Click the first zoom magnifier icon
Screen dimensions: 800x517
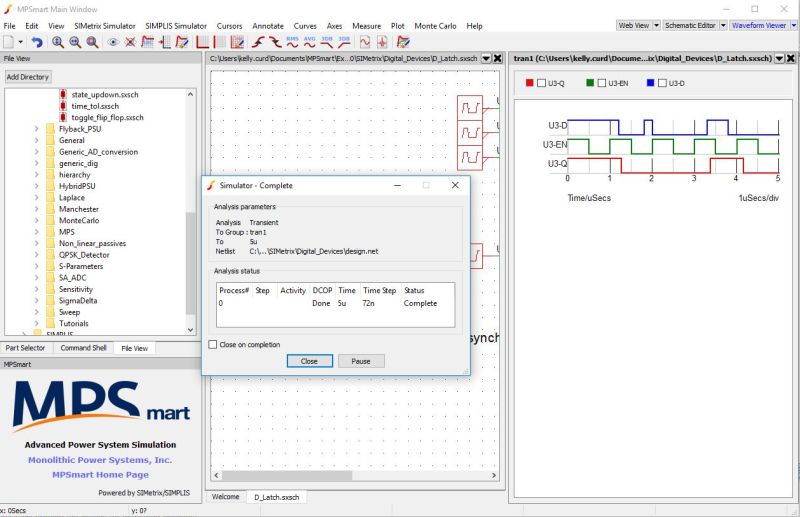58,42
